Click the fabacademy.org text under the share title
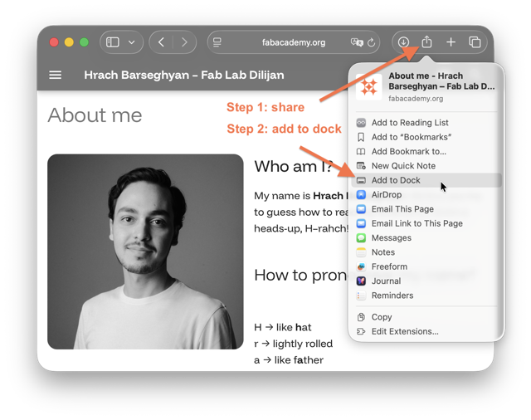 click(x=416, y=99)
